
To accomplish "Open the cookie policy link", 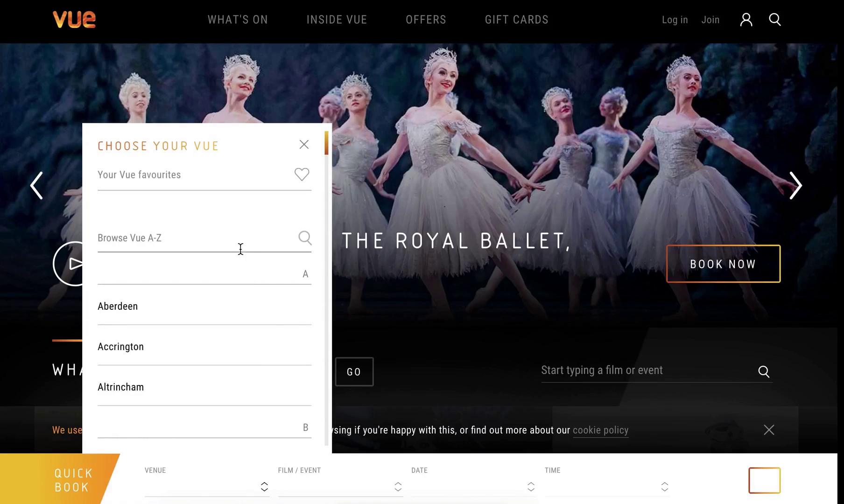I will (600, 430).
